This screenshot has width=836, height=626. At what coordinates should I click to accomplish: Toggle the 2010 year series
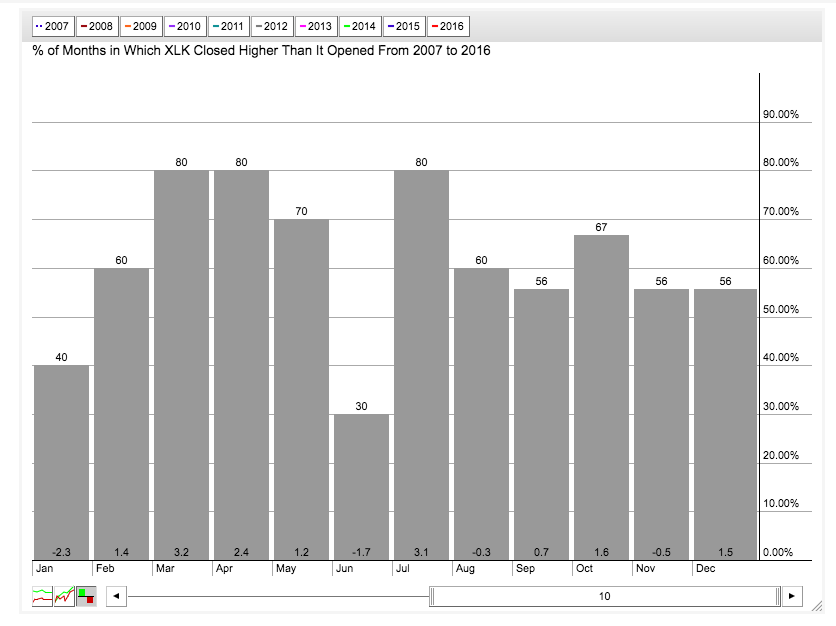[184, 26]
